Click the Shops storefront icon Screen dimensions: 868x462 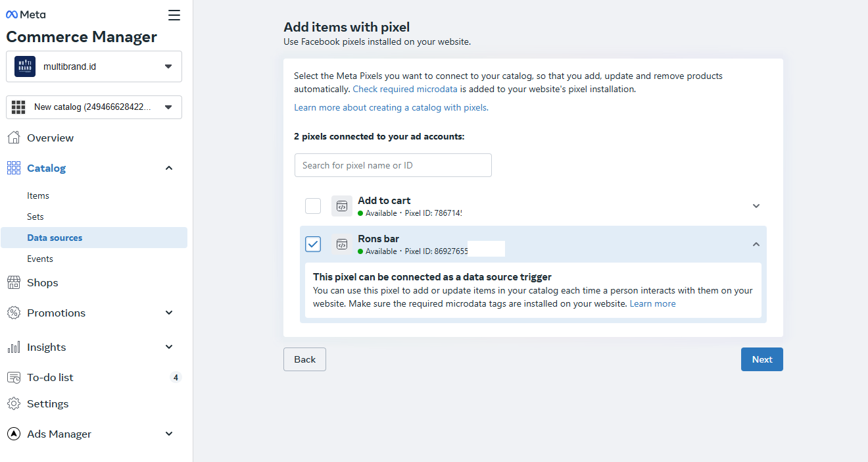click(13, 283)
